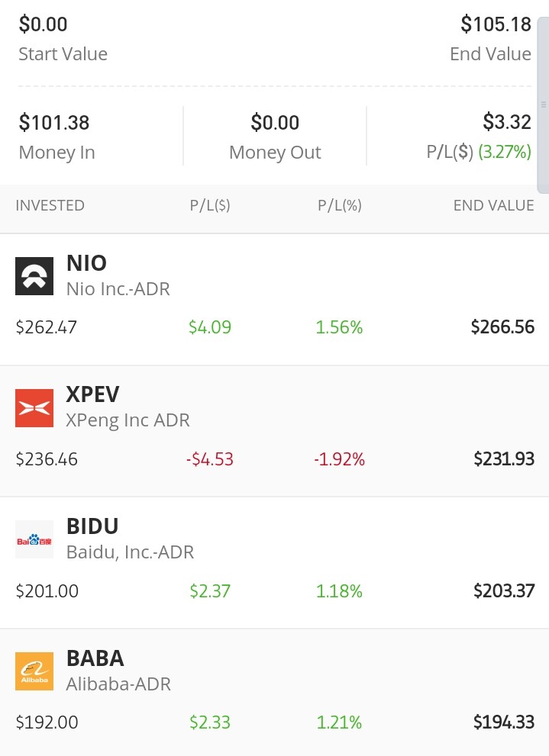Viewport: 549px width, 756px height.
Task: Sort by END VALUE column header
Action: click(x=493, y=205)
